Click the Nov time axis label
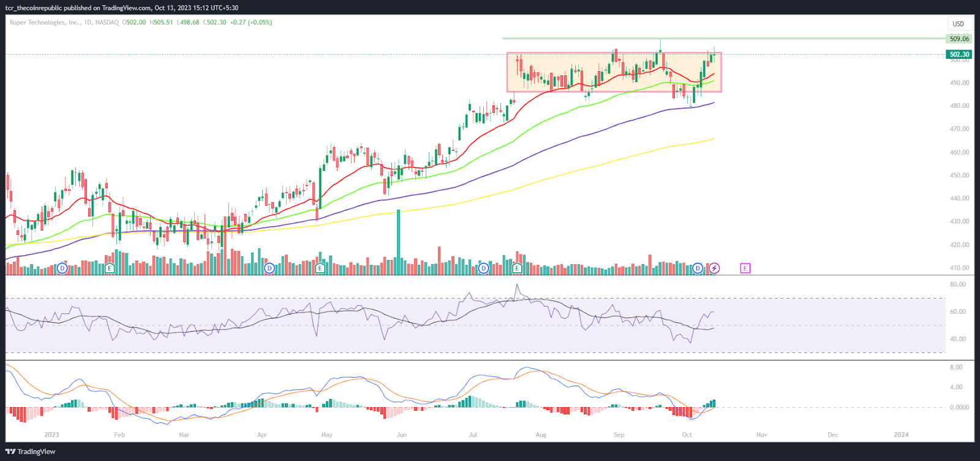Screen dimensions: 980x461 (x=761, y=435)
